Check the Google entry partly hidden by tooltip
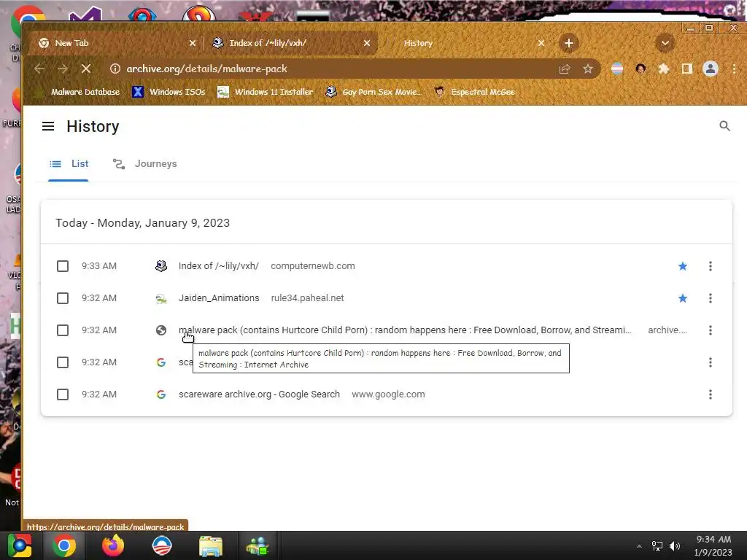Screen dimensions: 747x560 (63, 362)
